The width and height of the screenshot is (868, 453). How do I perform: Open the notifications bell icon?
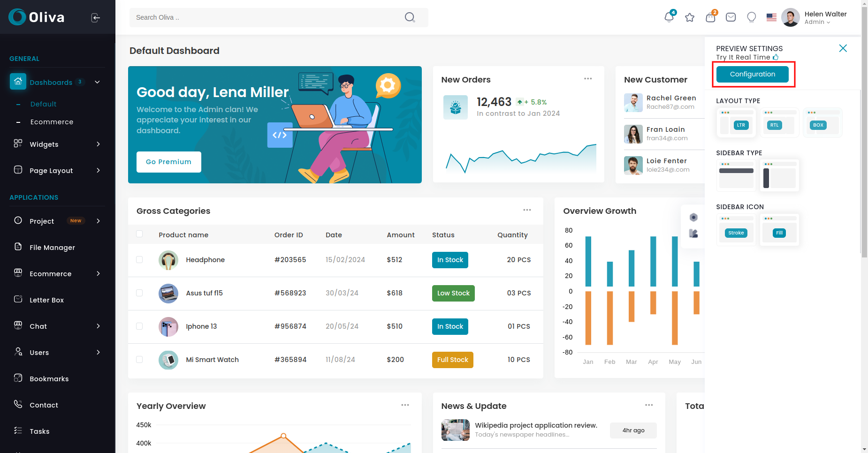tap(669, 17)
